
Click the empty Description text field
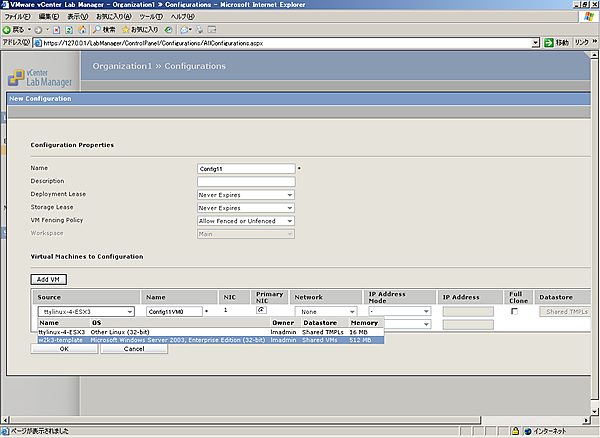click(246, 181)
